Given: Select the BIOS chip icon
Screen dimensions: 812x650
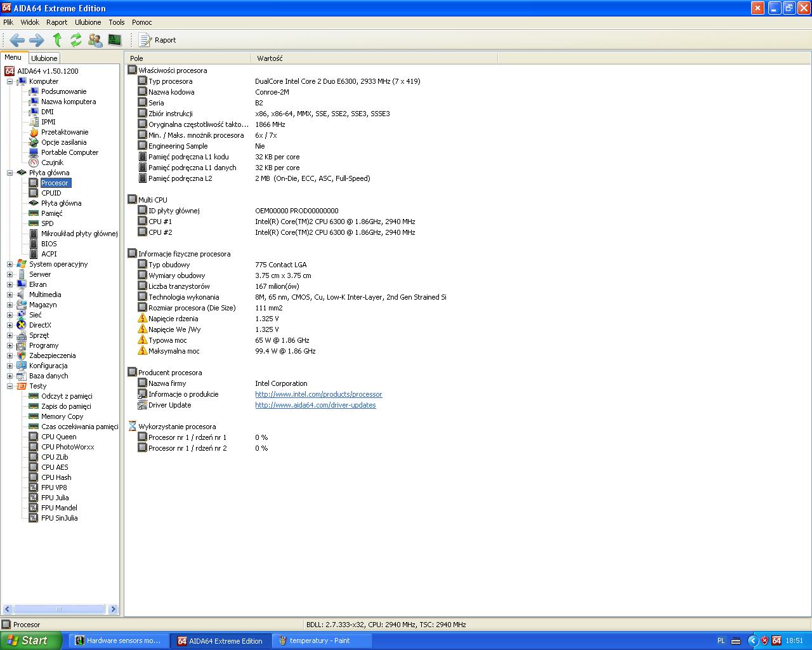Looking at the screenshot, I should point(34,244).
